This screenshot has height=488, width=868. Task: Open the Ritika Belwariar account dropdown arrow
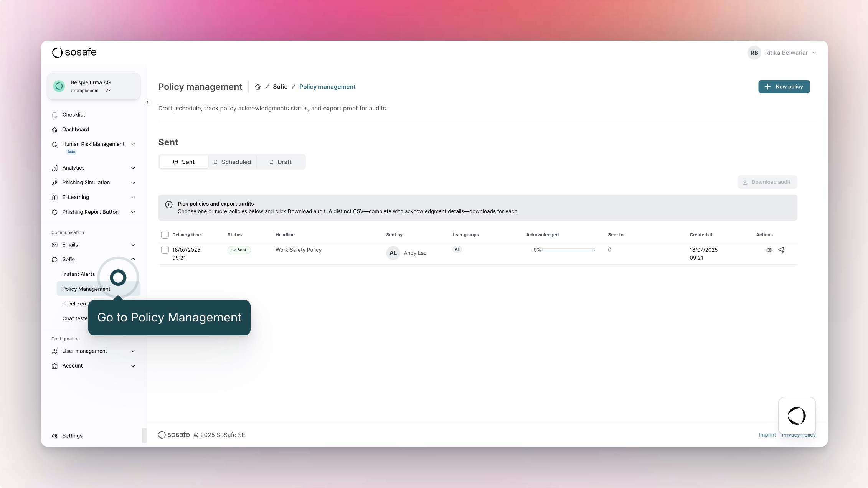point(814,53)
